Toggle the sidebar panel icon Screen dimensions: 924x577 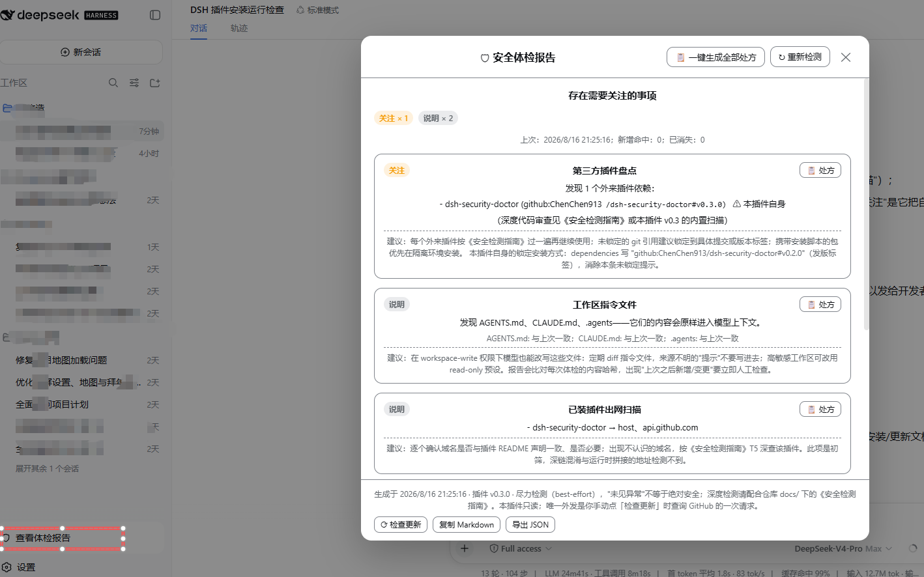pos(155,15)
